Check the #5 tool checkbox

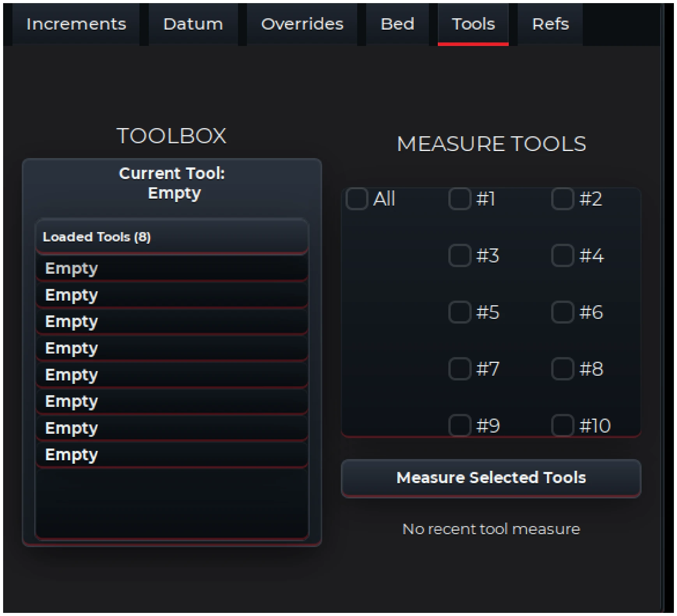pos(460,312)
